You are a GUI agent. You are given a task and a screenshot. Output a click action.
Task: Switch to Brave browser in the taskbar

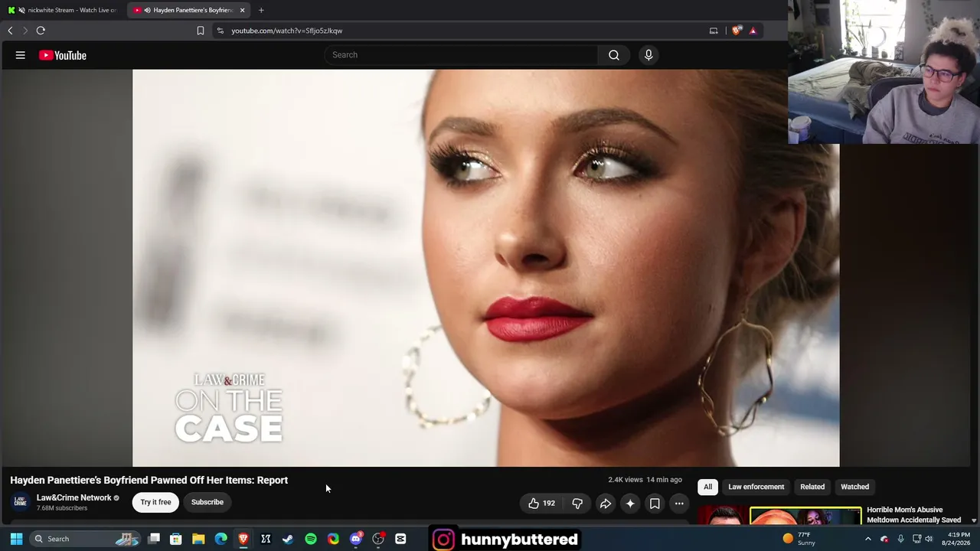[243, 539]
